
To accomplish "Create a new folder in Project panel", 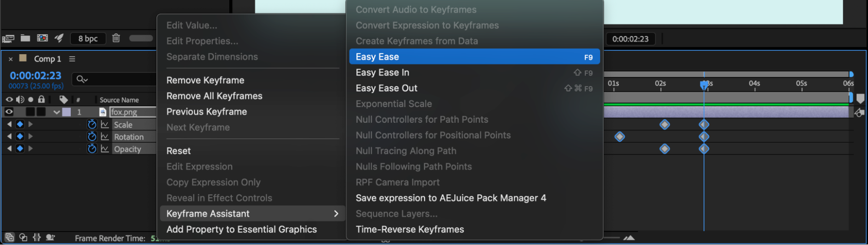I will pyautogui.click(x=25, y=38).
